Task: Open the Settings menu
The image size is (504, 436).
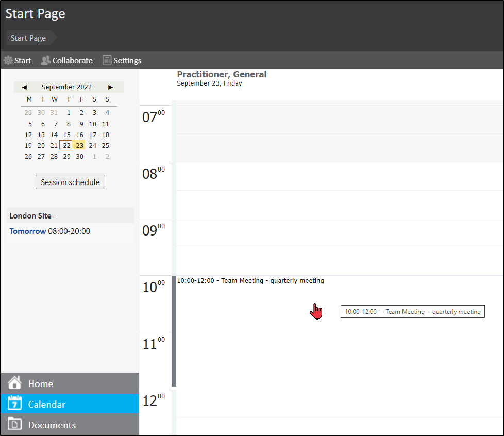Action: coord(127,60)
